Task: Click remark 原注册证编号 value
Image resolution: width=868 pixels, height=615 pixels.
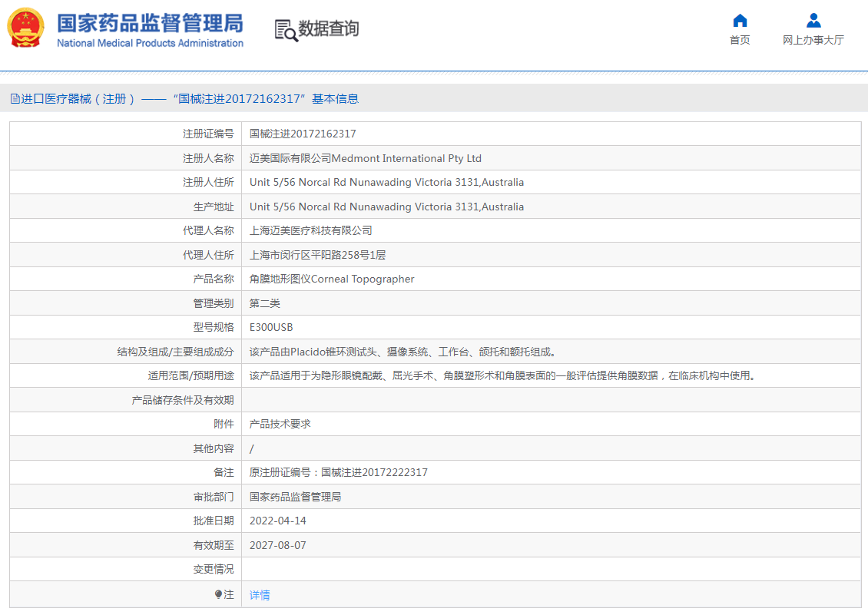Action: click(x=338, y=472)
